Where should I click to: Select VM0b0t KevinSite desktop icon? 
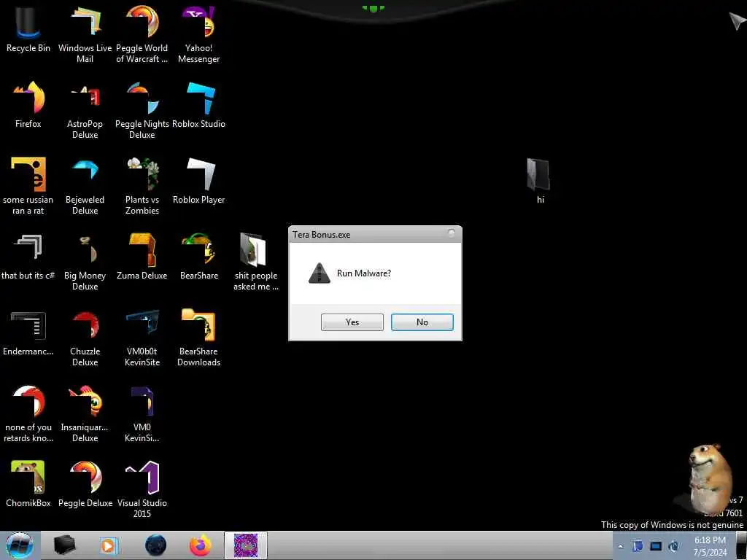(x=142, y=338)
